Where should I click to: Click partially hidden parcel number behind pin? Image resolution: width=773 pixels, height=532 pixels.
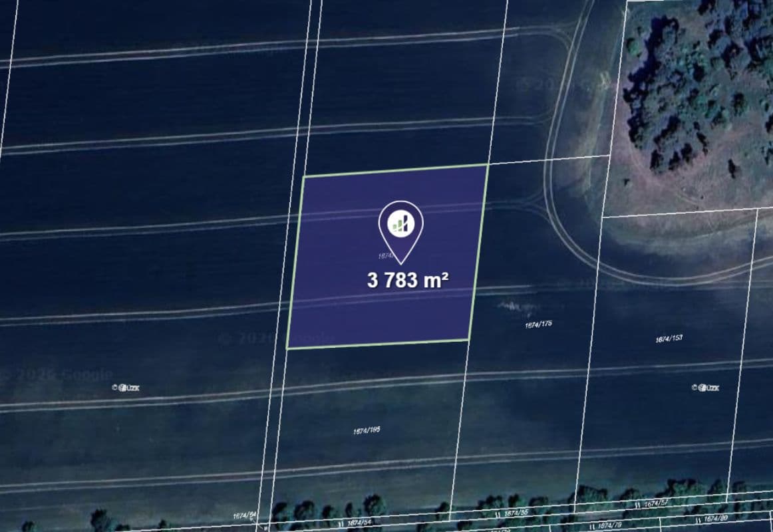pos(386,255)
